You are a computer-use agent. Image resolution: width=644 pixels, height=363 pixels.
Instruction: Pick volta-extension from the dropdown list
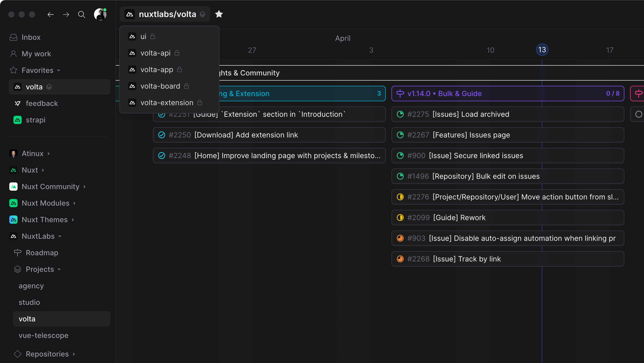(169, 103)
